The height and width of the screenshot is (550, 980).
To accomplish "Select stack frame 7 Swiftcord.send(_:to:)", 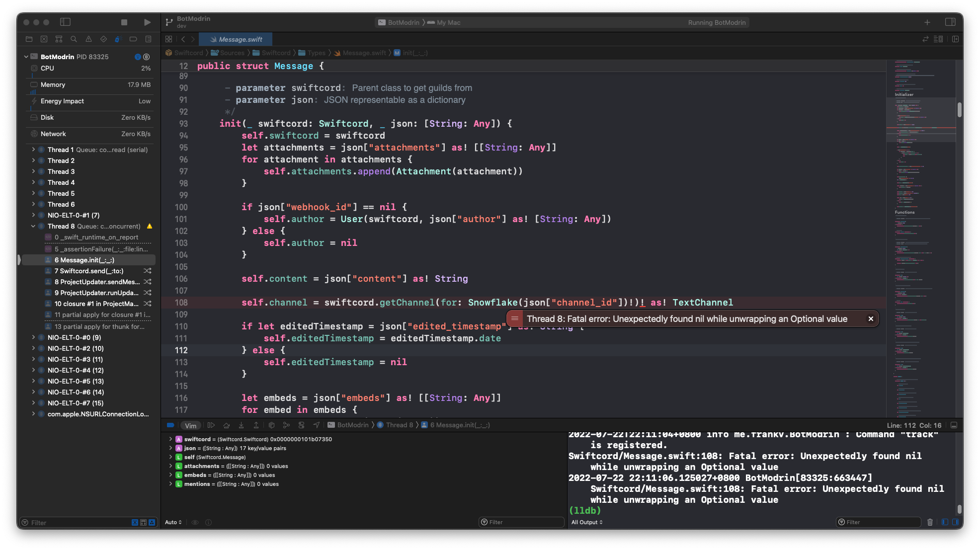I will (89, 271).
